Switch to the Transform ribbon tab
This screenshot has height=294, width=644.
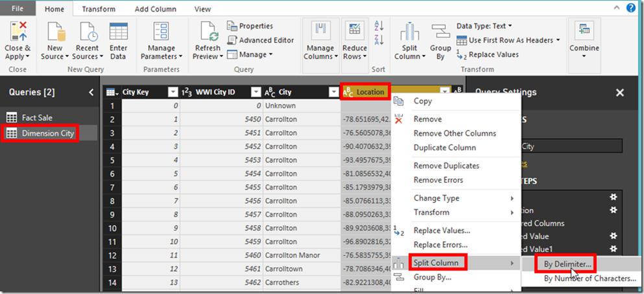coord(99,8)
